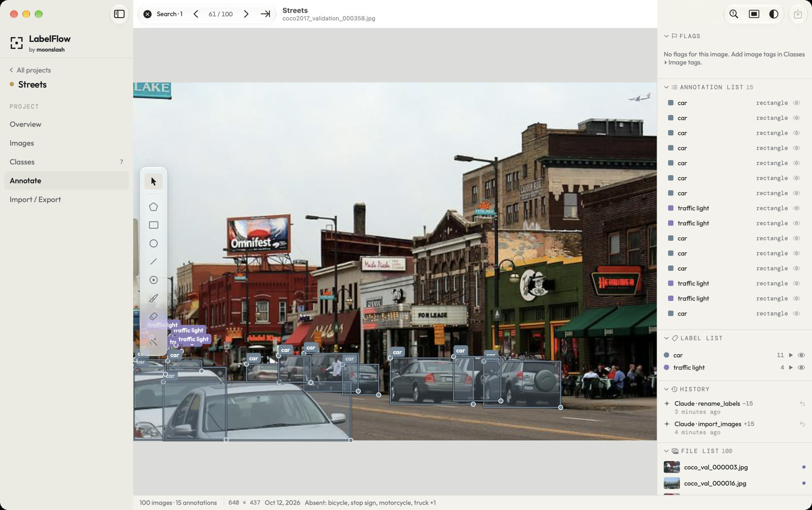Image resolution: width=812 pixels, height=510 pixels.
Task: Clear the Search 1 filter
Action: click(x=147, y=14)
